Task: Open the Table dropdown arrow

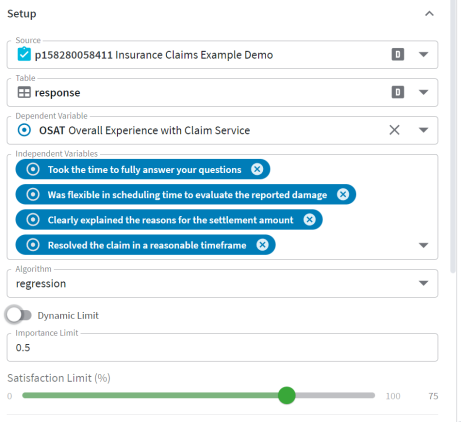Action: coord(423,92)
